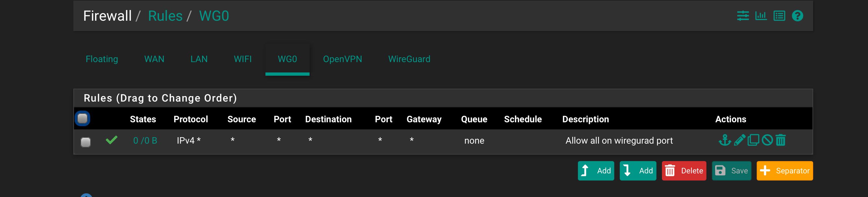Open the status bar chart icon
868x197 pixels.
pyautogui.click(x=761, y=16)
